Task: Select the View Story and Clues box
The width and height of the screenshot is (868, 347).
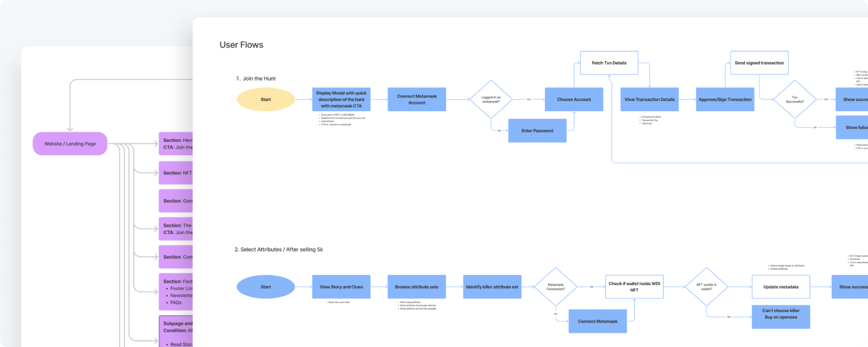Action: 341,287
